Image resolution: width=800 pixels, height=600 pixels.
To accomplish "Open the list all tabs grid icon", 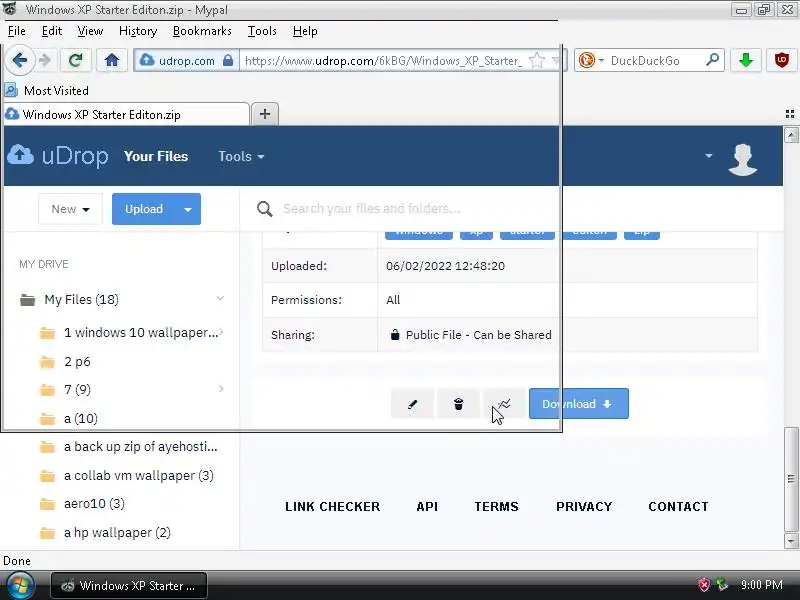I will pos(789,114).
